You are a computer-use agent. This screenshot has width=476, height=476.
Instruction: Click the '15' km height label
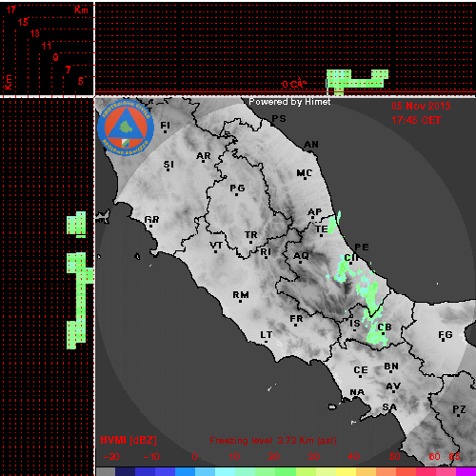(23, 22)
